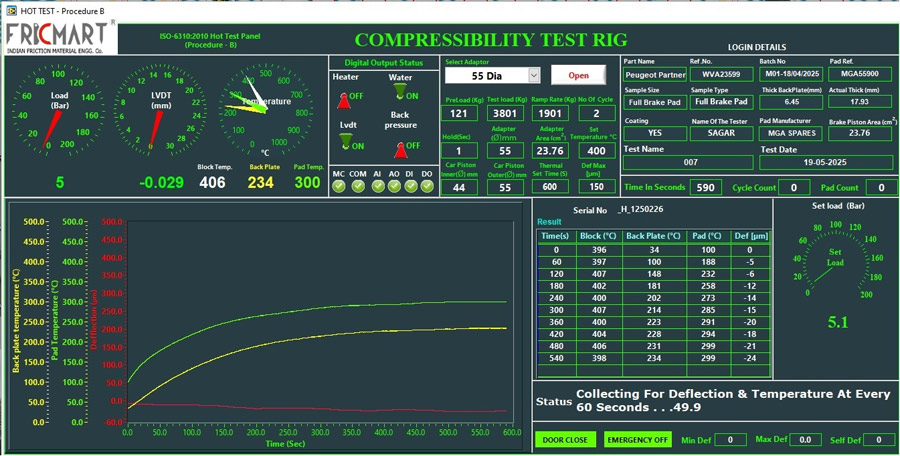The image size is (900, 456).
Task: Click the COM status check indicator
Action: click(x=357, y=186)
